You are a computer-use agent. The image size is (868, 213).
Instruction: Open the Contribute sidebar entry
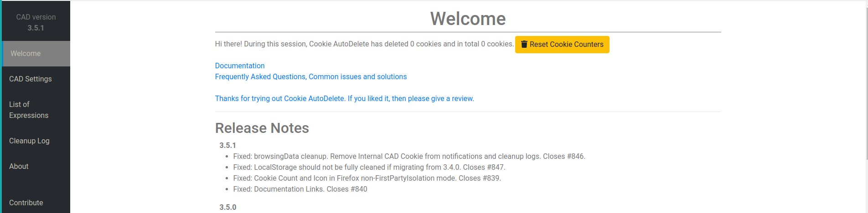[26, 203]
